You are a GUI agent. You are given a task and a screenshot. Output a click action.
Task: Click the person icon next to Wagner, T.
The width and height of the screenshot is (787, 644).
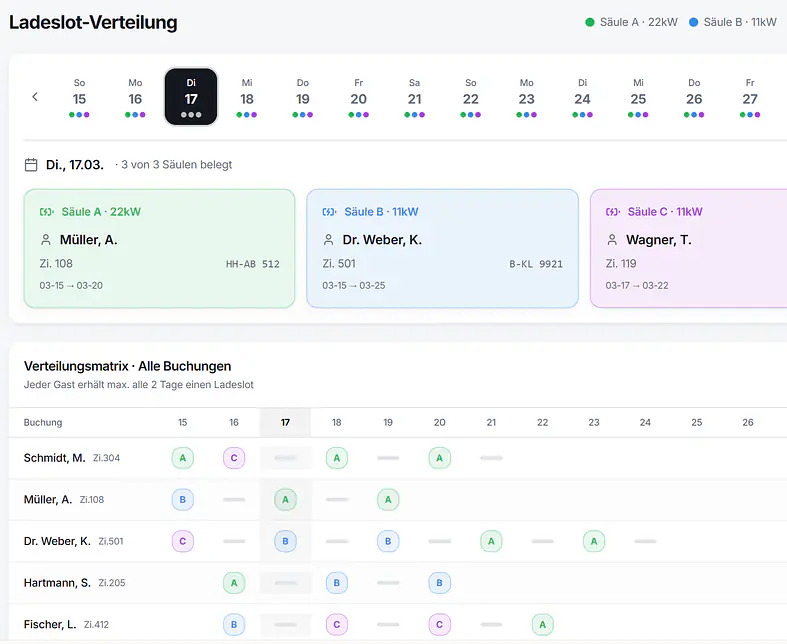[x=612, y=240]
